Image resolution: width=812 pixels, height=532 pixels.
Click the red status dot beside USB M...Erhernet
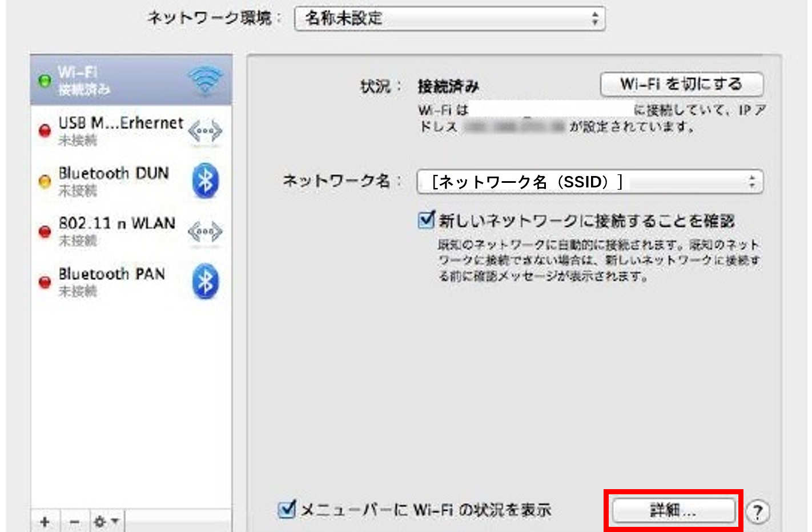tap(44, 131)
